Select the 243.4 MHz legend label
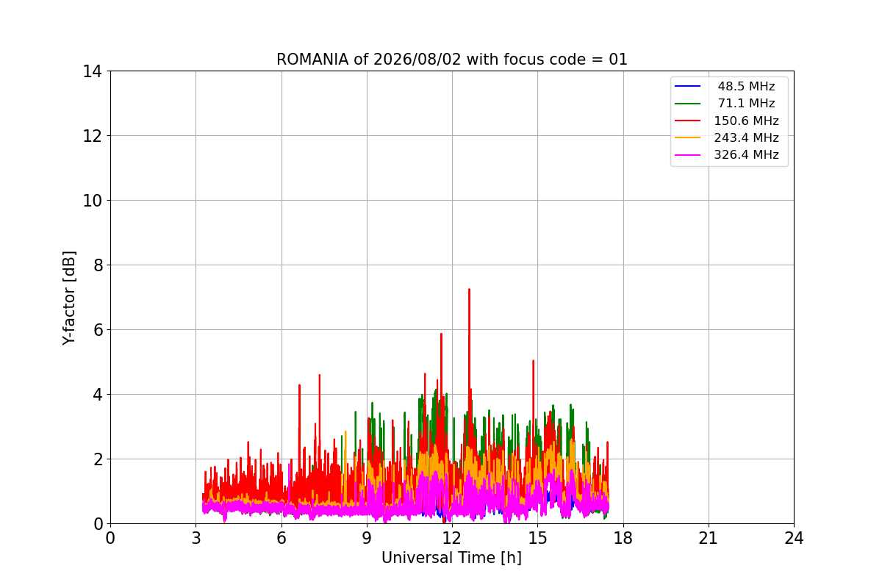This screenshot has height=588, width=882. (x=746, y=138)
